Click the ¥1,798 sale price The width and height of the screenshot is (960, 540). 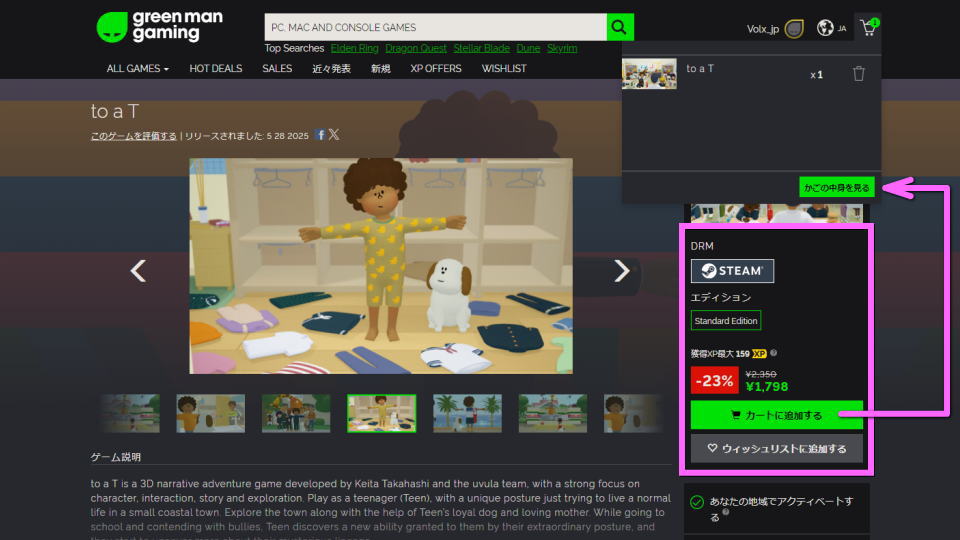click(767, 386)
